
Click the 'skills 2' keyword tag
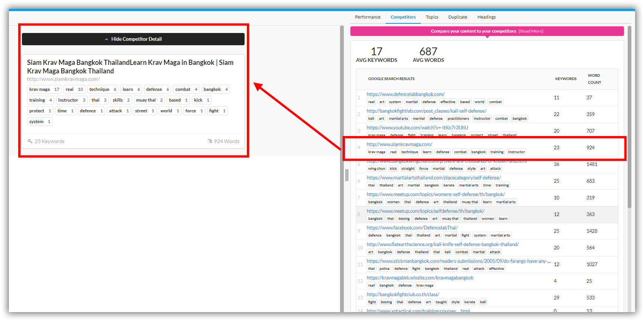pyautogui.click(x=121, y=100)
